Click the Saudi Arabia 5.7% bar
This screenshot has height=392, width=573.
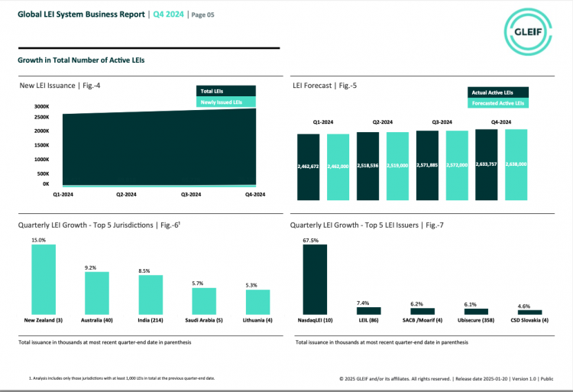click(204, 300)
